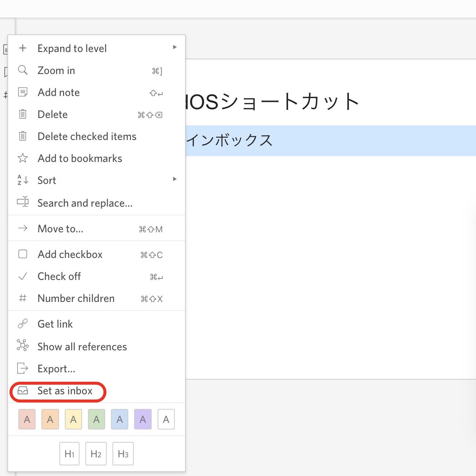Click the hash icon beside Number children

coord(23,298)
